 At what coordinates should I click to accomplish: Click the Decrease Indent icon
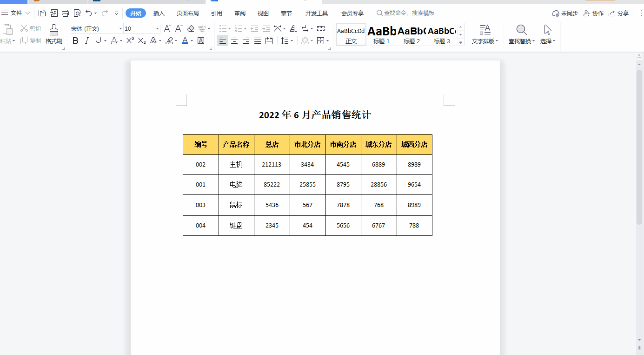click(254, 29)
